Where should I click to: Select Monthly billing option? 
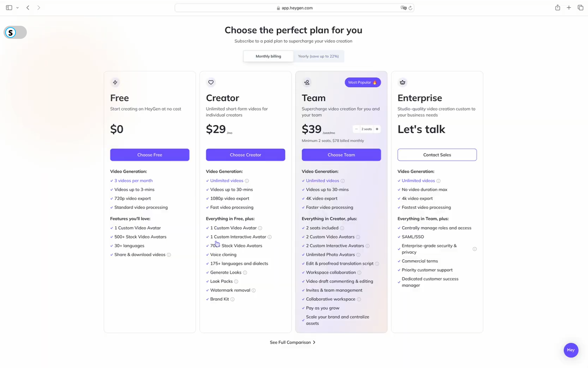click(268, 56)
